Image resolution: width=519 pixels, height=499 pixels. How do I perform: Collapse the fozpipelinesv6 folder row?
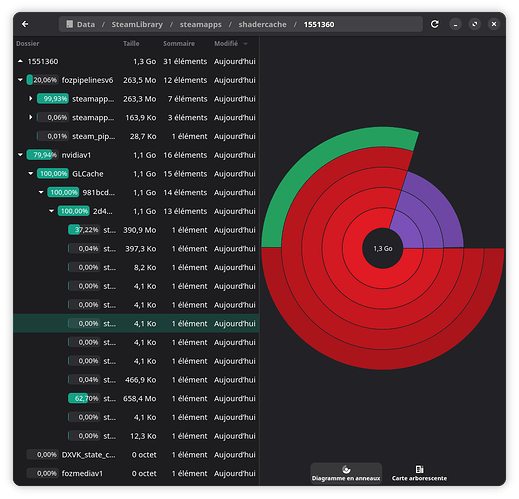pos(20,80)
